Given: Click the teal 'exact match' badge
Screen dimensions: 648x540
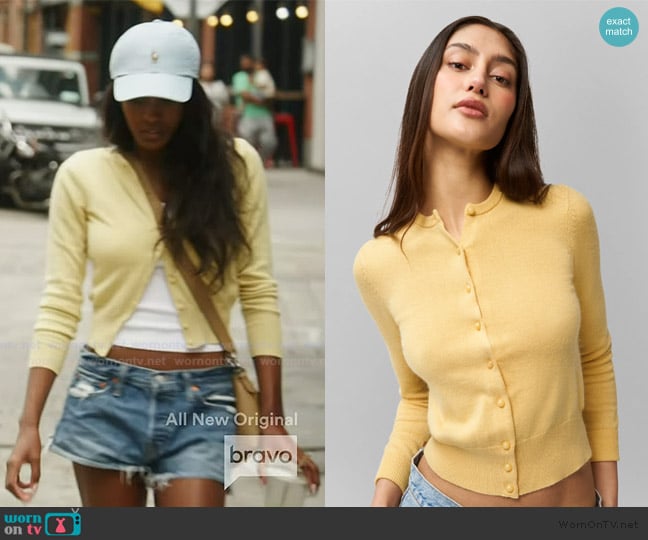Looking at the screenshot, I should [x=619, y=26].
